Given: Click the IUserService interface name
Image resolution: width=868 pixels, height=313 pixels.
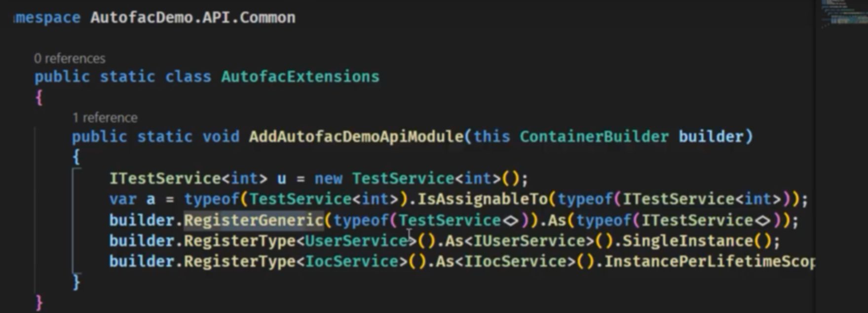Looking at the screenshot, I should click(529, 241).
